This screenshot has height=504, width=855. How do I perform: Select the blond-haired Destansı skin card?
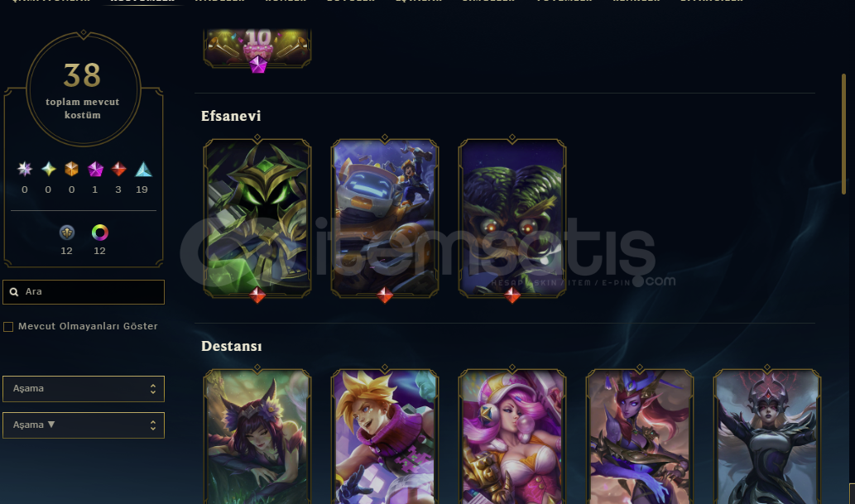tap(385, 436)
